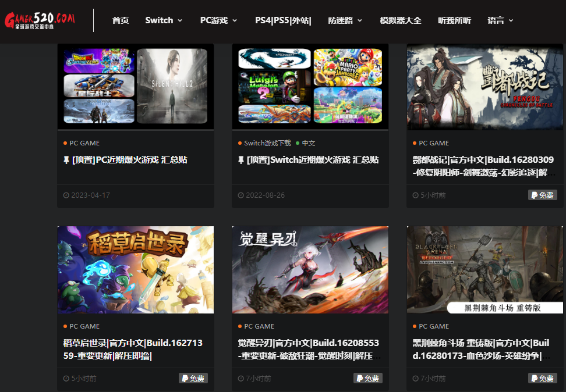Click clock icon on 酆都战记 card footer
The height and width of the screenshot is (392, 566).
click(416, 195)
